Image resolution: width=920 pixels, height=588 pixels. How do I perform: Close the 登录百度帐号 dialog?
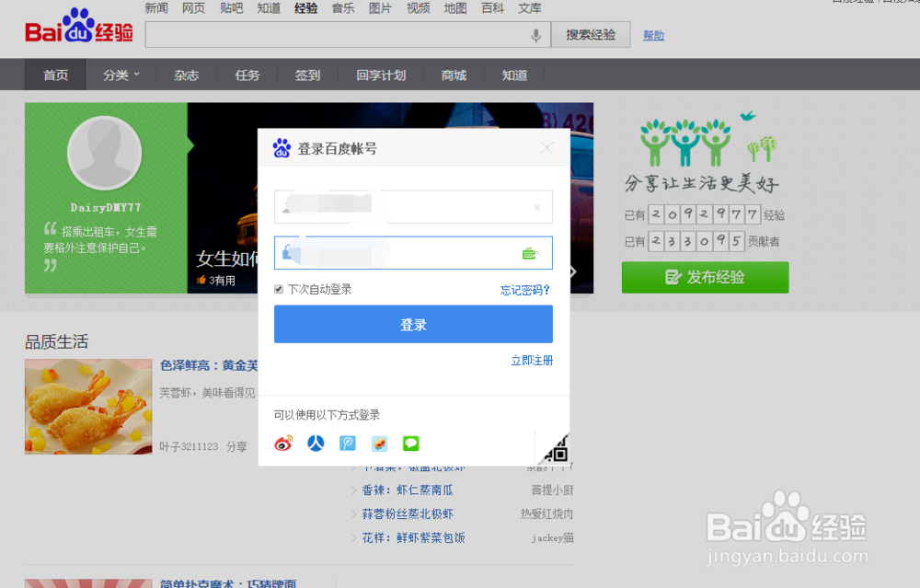[x=546, y=148]
